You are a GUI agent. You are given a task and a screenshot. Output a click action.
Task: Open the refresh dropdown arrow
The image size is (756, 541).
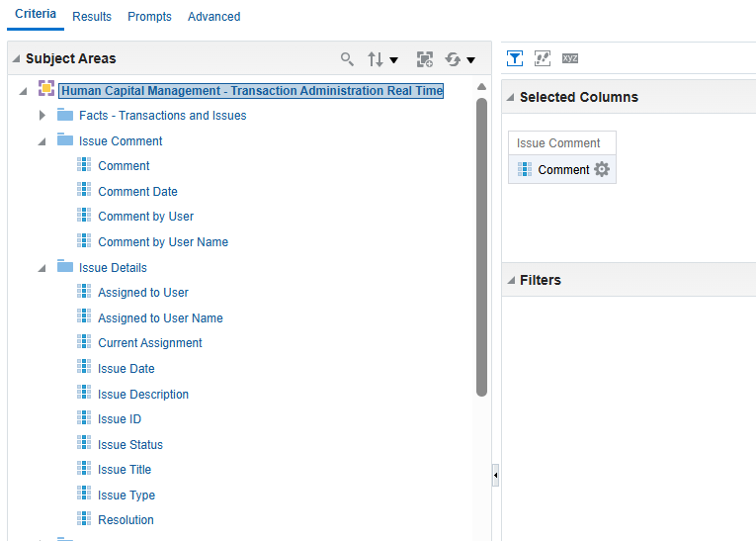click(471, 60)
